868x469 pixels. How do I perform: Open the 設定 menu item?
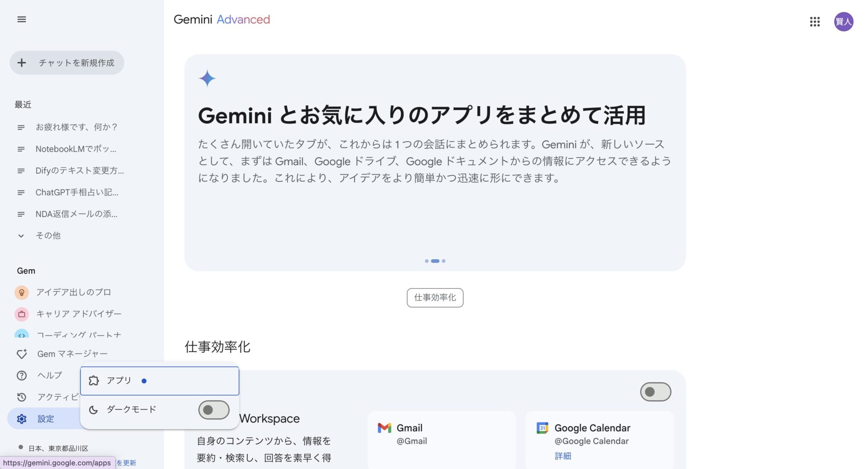click(x=45, y=419)
